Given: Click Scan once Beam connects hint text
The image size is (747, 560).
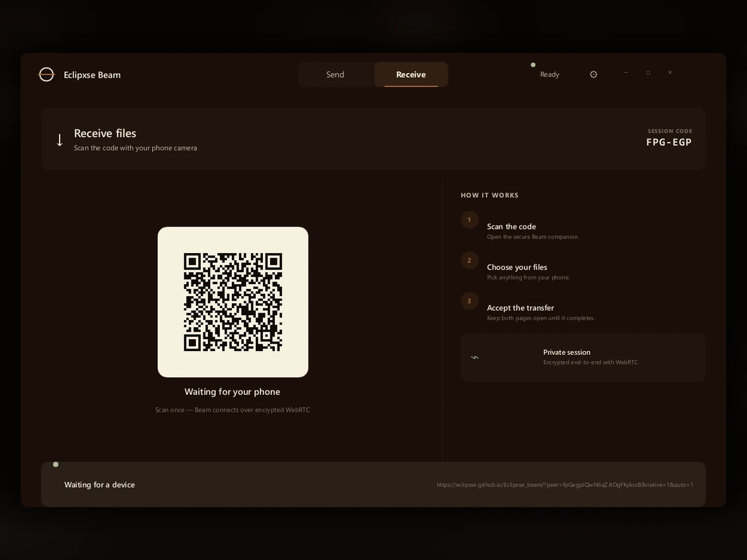Looking at the screenshot, I should click(x=232, y=410).
